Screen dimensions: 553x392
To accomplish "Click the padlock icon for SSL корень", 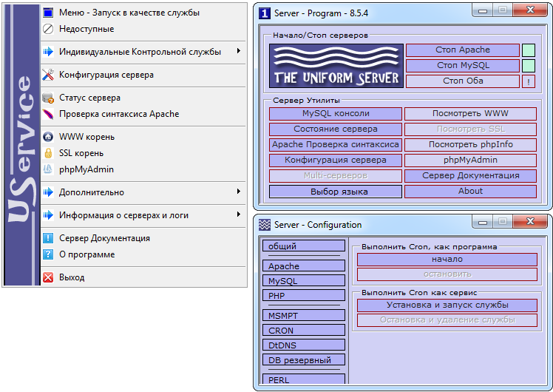I will click(x=48, y=153).
